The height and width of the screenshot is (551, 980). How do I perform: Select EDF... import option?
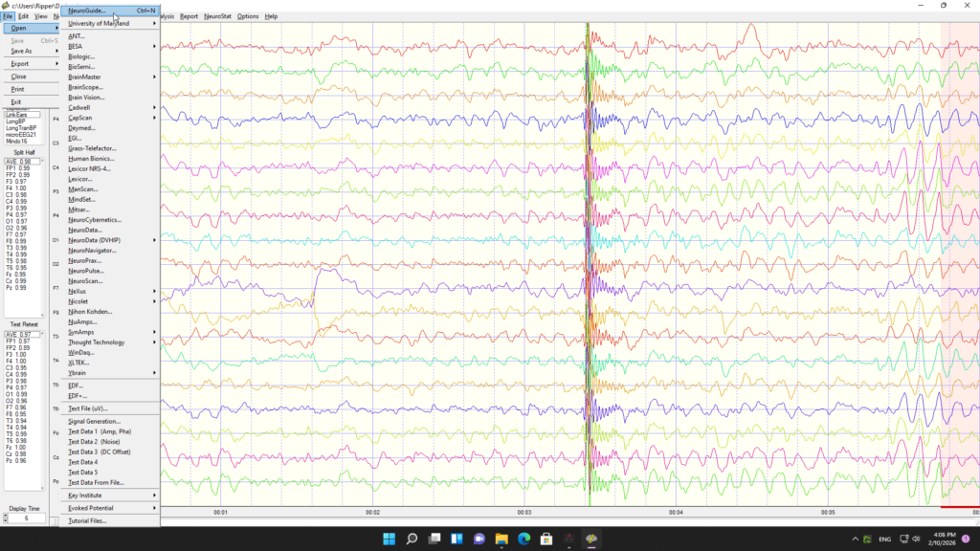[x=77, y=386]
